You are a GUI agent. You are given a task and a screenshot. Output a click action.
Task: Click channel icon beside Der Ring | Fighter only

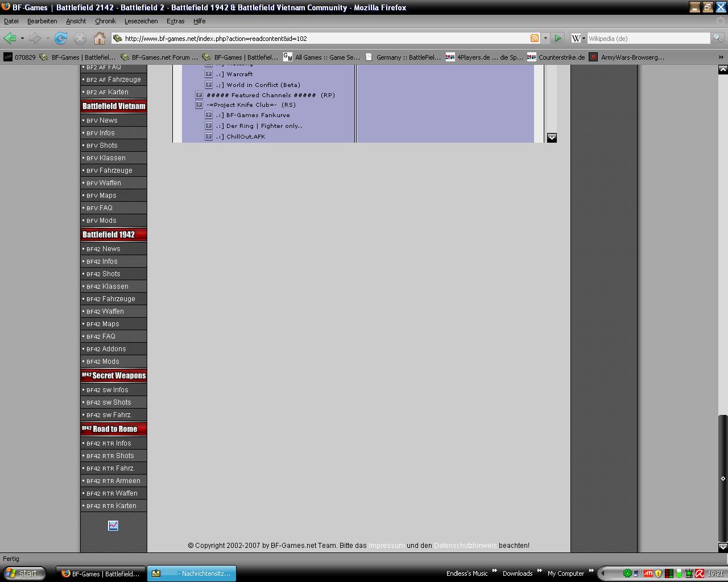[209, 126]
